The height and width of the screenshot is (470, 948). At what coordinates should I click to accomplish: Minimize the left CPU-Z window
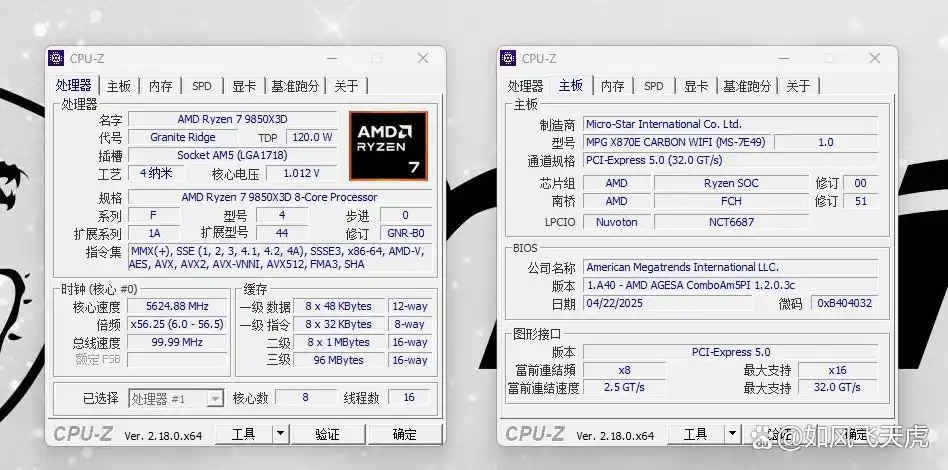(x=332, y=58)
